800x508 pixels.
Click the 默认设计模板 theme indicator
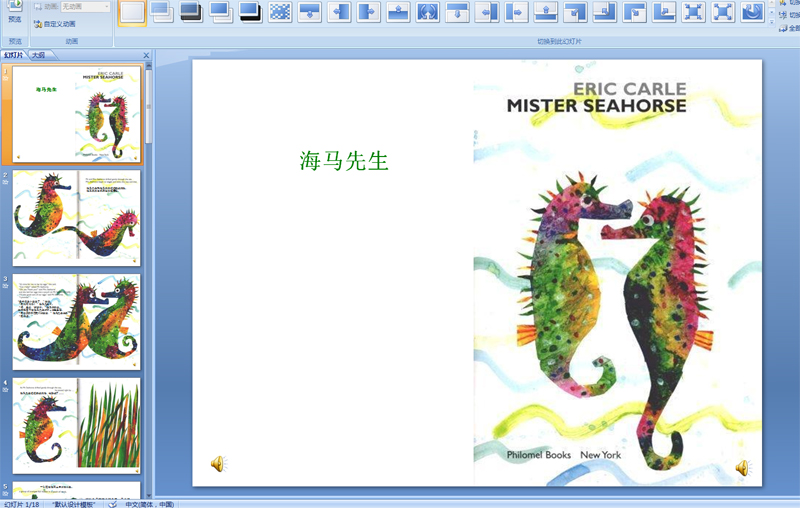coord(74,504)
